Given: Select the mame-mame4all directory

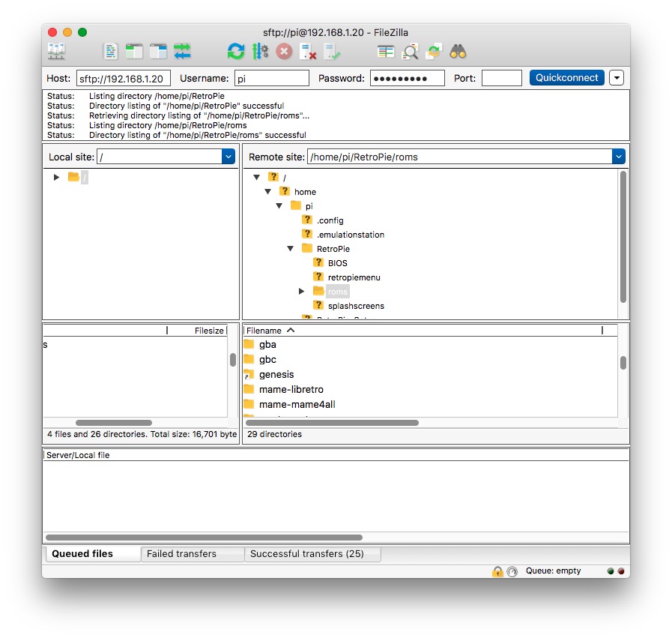Looking at the screenshot, I should click(x=297, y=405).
